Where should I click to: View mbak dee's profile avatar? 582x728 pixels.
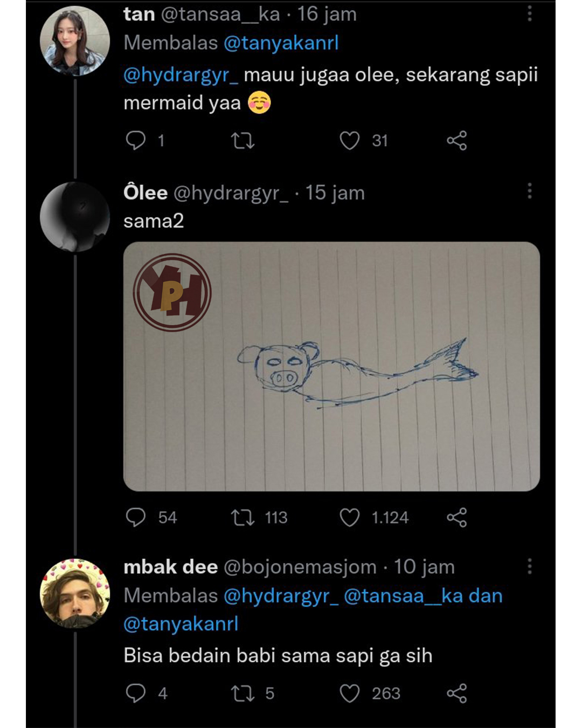75,594
